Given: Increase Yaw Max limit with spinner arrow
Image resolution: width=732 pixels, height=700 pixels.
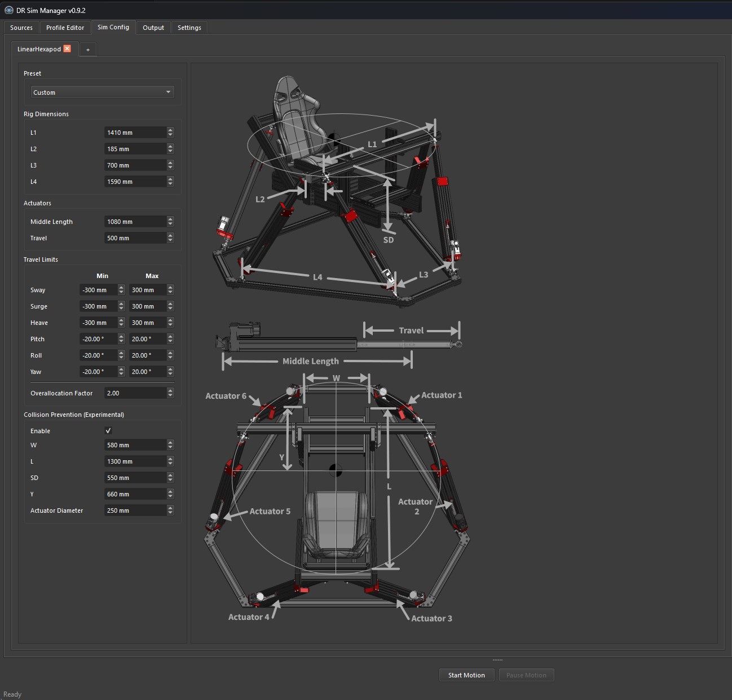Looking at the screenshot, I should pyautogui.click(x=170, y=369).
